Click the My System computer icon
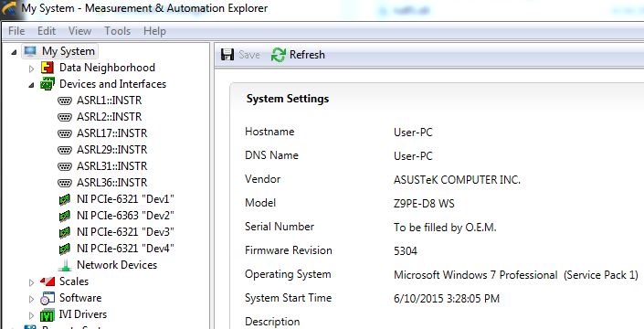 pyautogui.click(x=30, y=51)
